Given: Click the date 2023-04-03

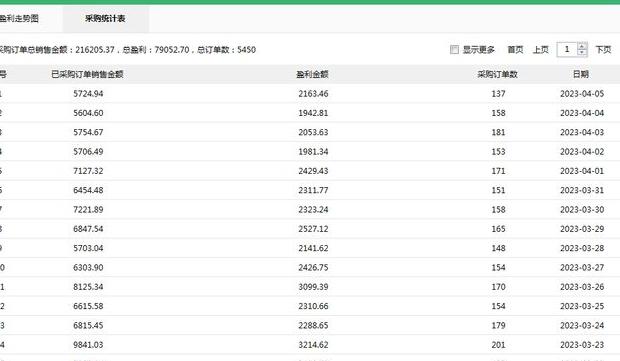Looking at the screenshot, I should [582, 132].
